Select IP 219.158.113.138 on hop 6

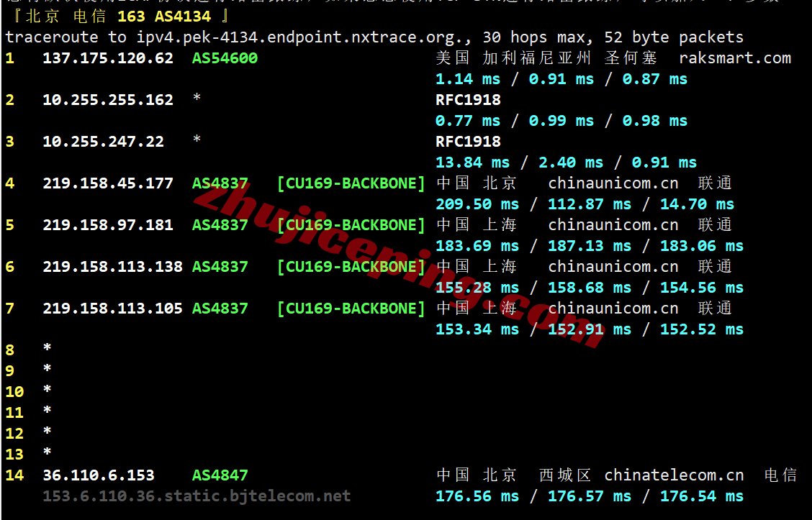pyautogui.click(x=112, y=267)
